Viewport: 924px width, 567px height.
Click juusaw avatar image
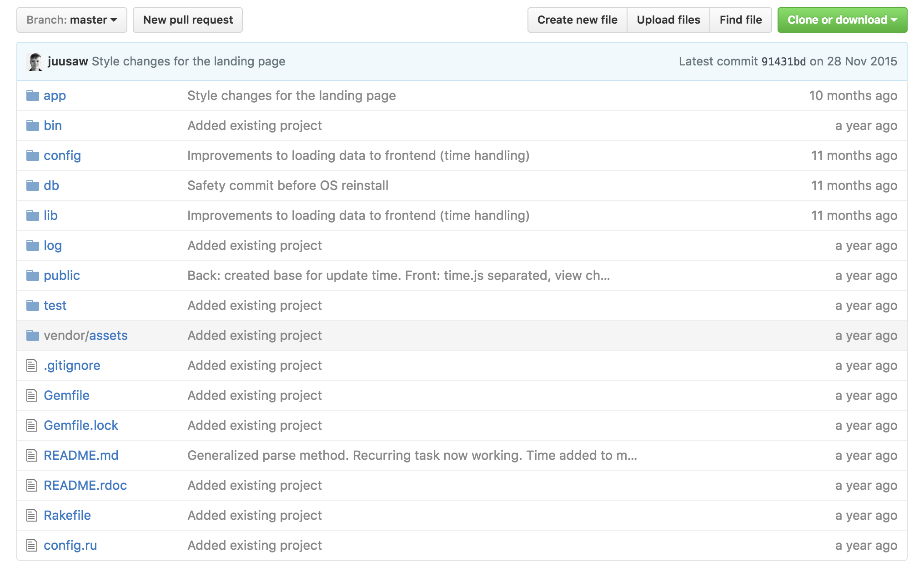tap(35, 62)
